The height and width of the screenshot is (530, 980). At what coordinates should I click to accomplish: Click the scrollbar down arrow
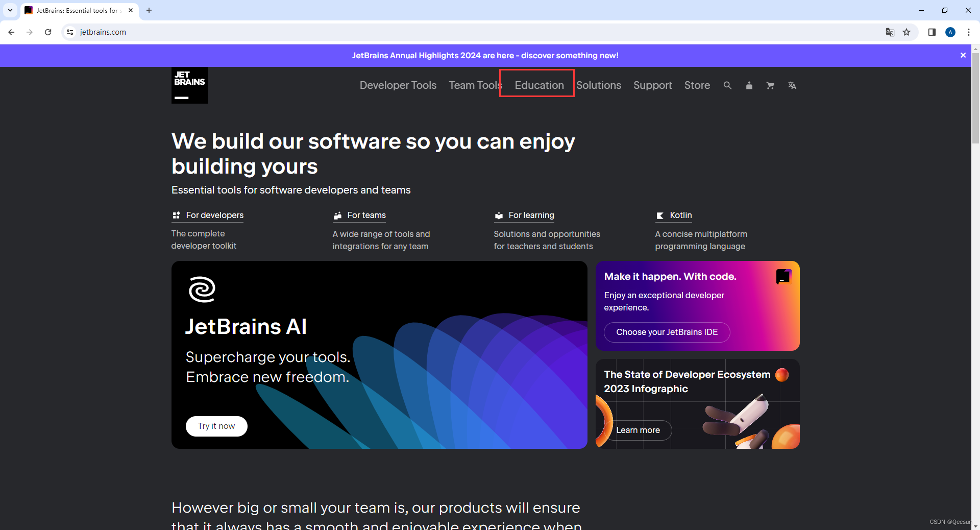tap(975, 526)
